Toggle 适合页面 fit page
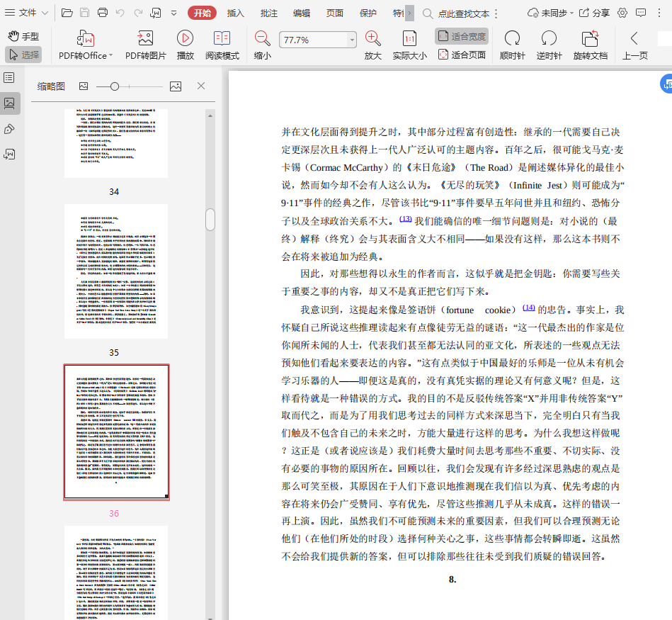Viewport: 672px width, 620px height. coord(462,55)
